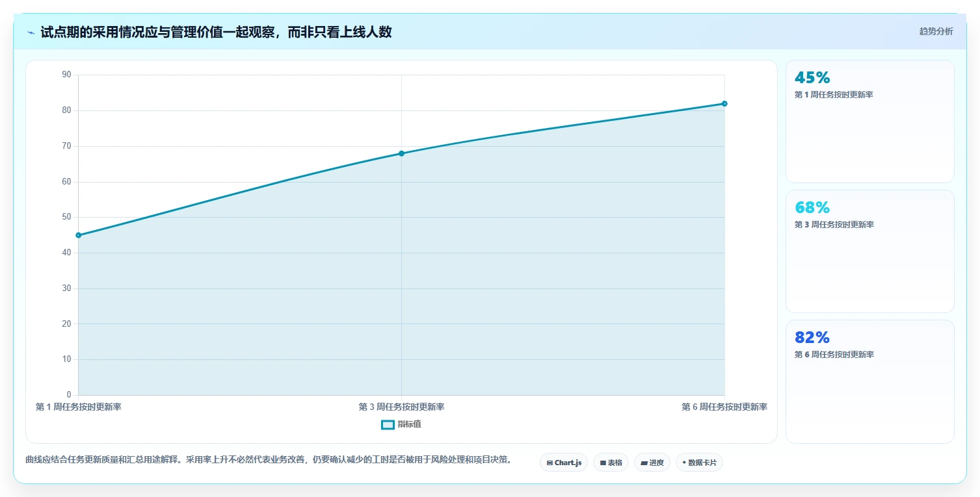Click the 数据卡片 tag
Image resolution: width=980 pixels, height=497 pixels.
699,463
